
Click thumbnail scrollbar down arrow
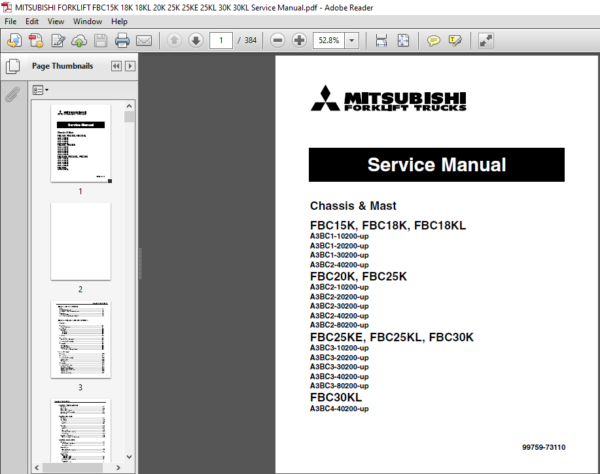point(129,457)
